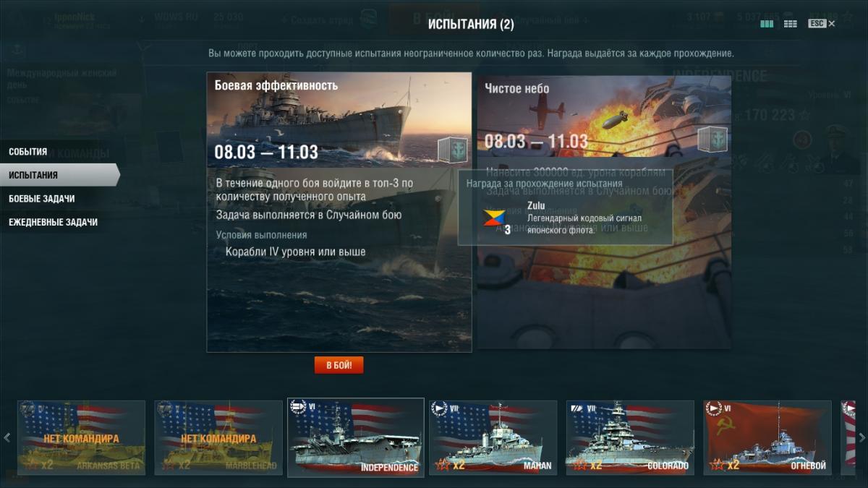Select the Боевые задачи tab
The height and width of the screenshot is (488, 868).
click(42, 199)
